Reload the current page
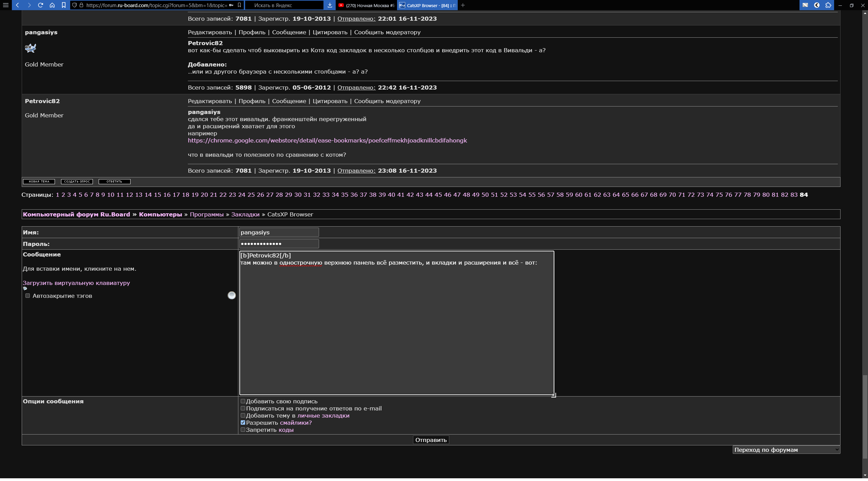 [x=40, y=5]
